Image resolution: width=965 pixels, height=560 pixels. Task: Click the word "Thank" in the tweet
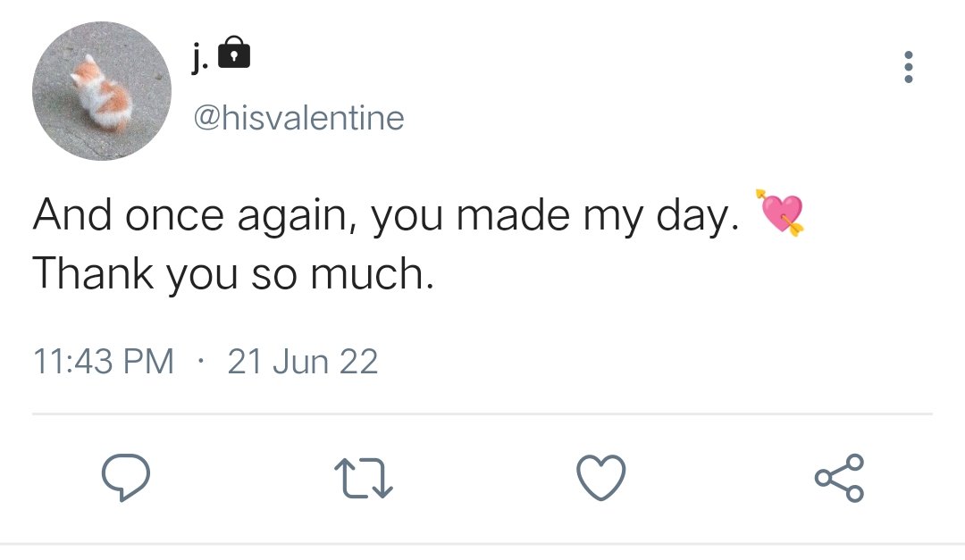point(95,274)
